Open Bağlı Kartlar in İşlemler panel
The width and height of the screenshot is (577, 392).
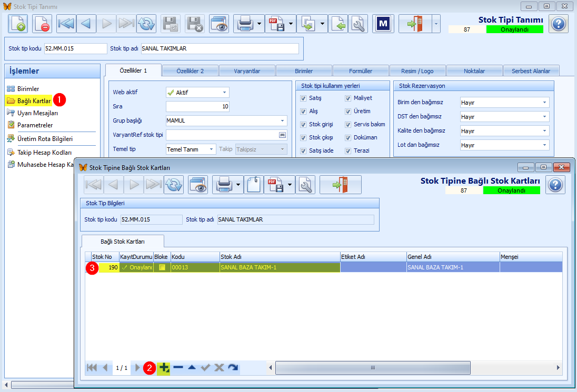click(29, 100)
